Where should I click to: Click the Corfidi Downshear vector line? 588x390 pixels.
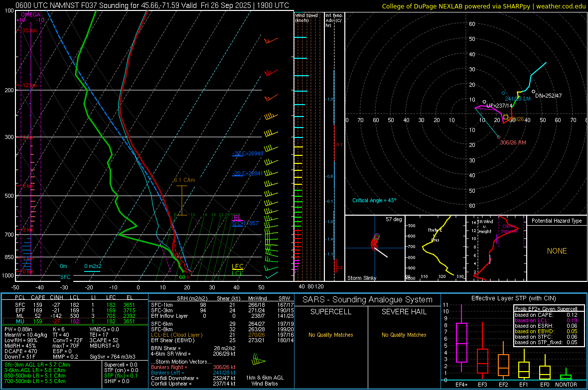193,378
